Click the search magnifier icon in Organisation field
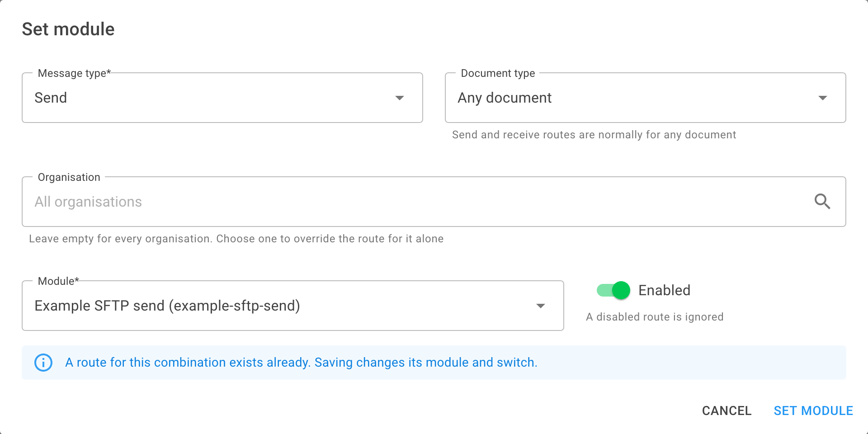The image size is (868, 434). click(x=822, y=202)
